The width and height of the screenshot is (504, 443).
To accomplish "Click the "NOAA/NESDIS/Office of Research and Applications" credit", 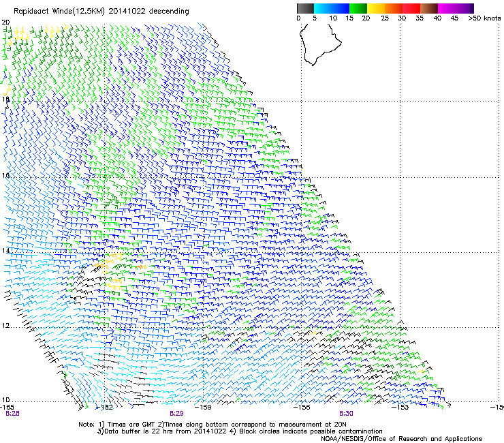I will (x=401, y=439).
